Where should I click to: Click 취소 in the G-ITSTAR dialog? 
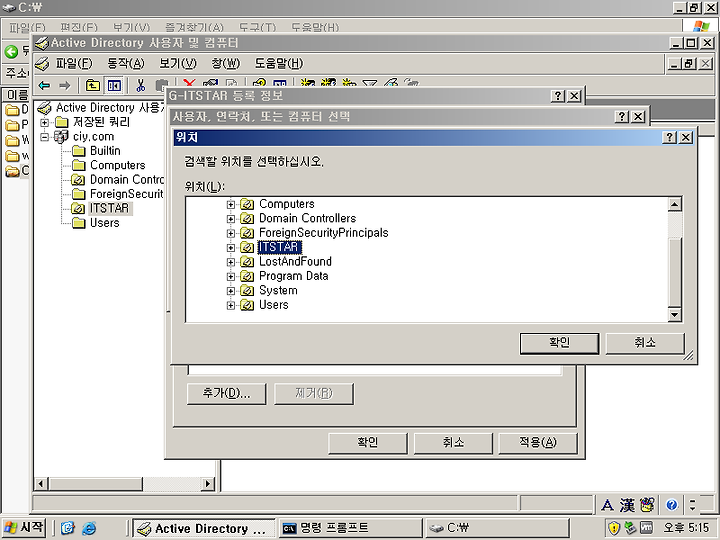coord(453,443)
